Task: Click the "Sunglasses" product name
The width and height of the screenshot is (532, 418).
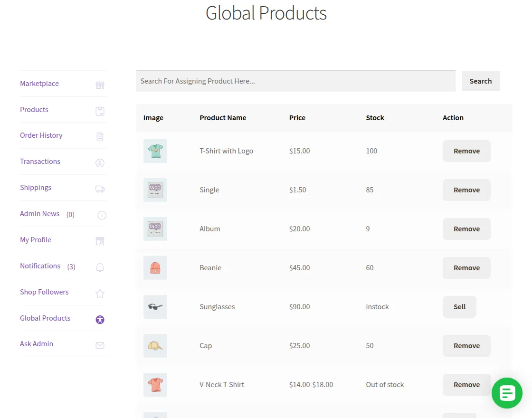Action: (217, 307)
